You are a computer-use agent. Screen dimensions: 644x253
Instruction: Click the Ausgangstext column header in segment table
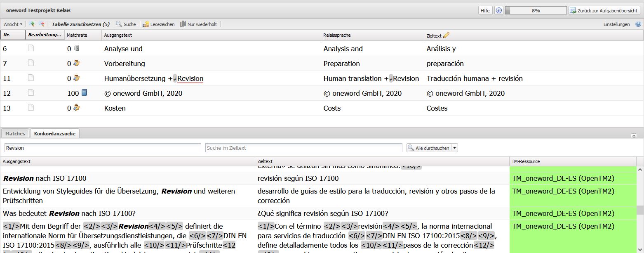212,35
